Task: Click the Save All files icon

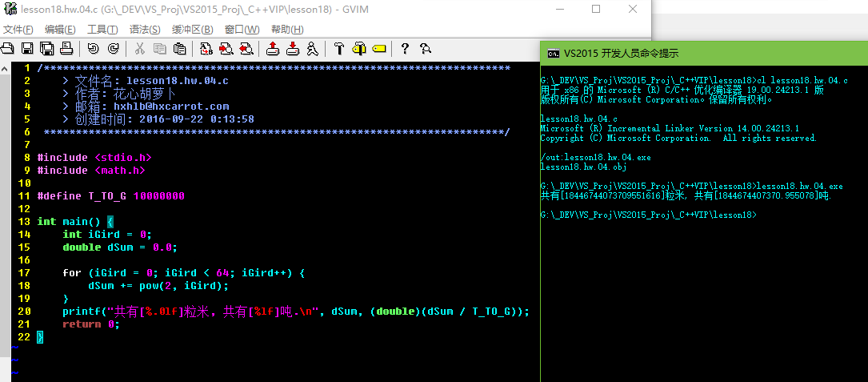Action: pyautogui.click(x=47, y=49)
